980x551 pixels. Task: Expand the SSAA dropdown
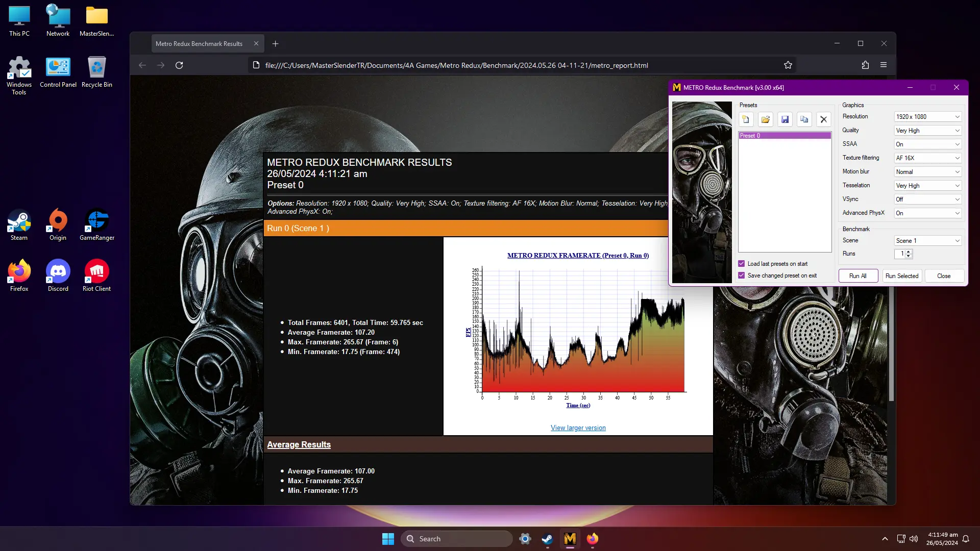tap(927, 144)
